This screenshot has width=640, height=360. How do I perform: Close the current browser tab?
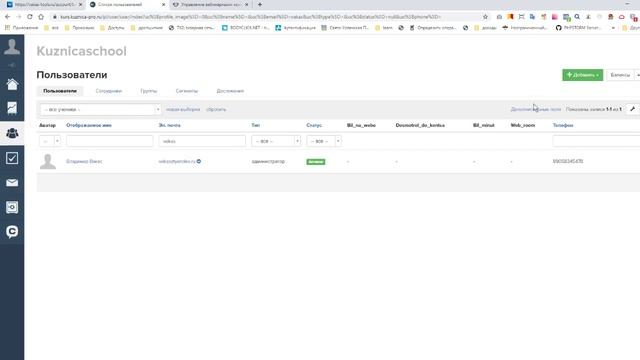pyautogui.click(x=163, y=4)
